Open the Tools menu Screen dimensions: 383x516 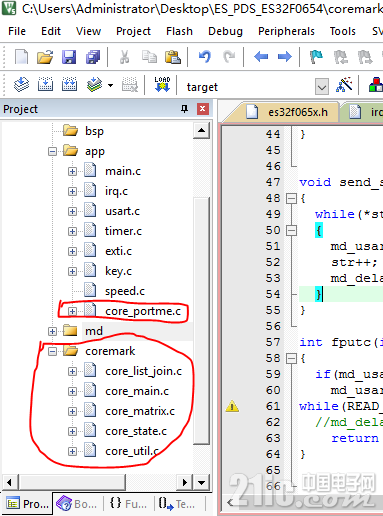pos(343,31)
